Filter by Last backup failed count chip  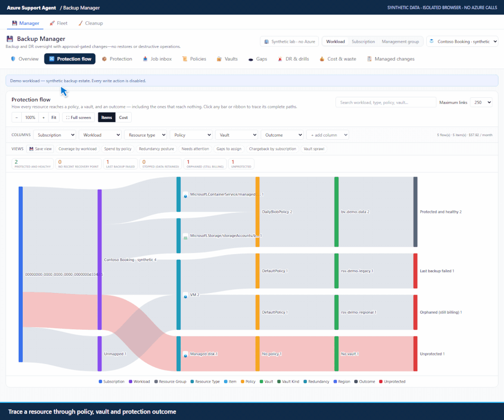(121, 164)
